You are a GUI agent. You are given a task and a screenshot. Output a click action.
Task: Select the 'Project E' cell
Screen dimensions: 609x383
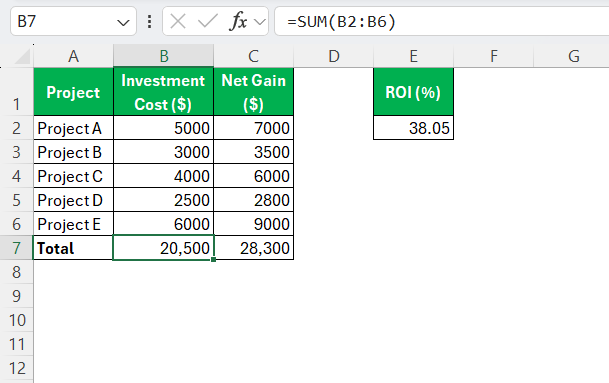(x=73, y=224)
